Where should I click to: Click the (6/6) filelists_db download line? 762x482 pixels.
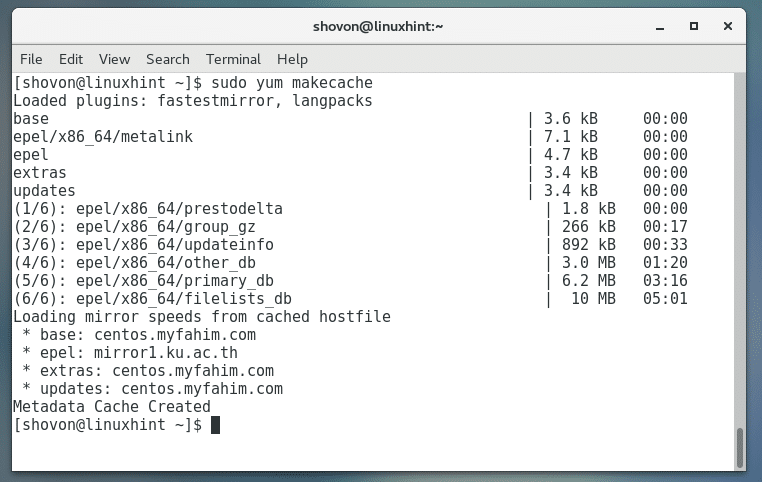(x=152, y=299)
